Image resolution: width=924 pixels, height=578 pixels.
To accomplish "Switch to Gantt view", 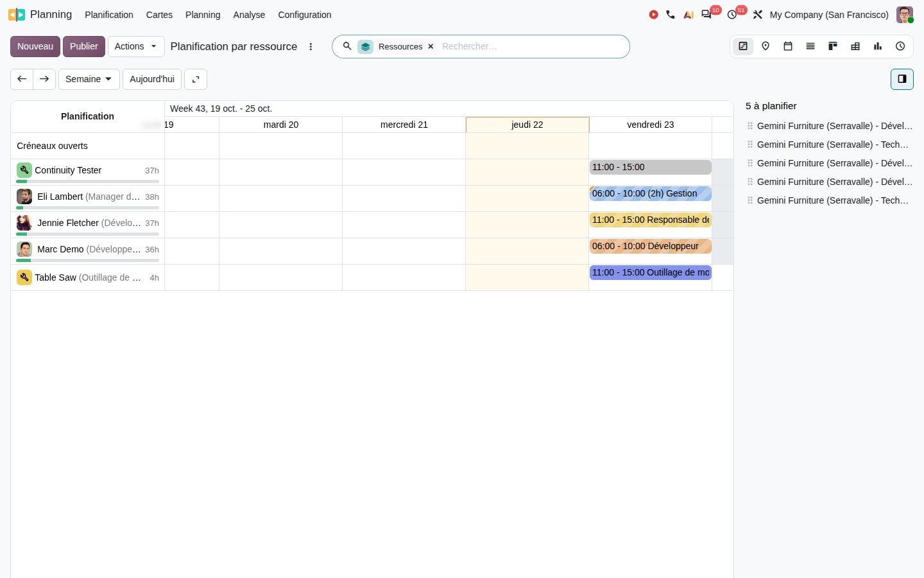I will click(x=743, y=46).
